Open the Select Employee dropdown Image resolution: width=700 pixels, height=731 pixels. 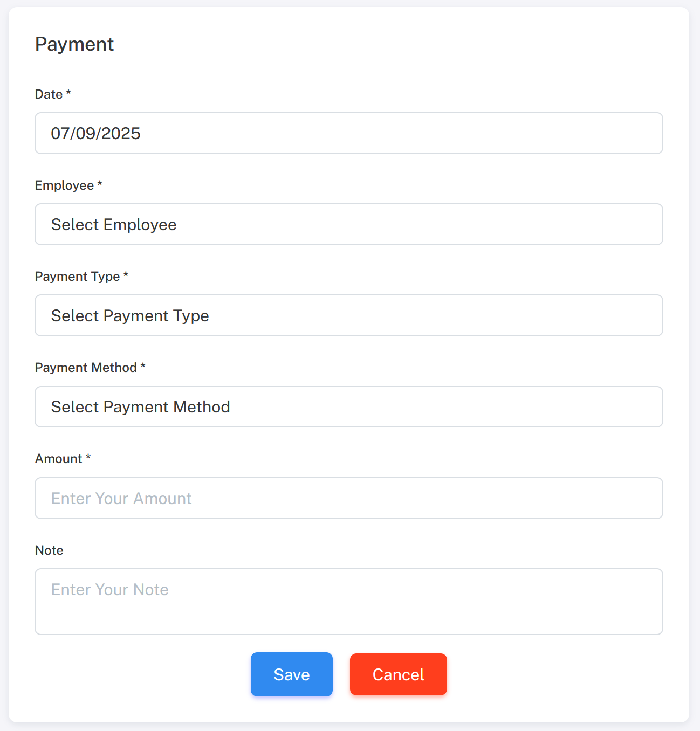(348, 224)
